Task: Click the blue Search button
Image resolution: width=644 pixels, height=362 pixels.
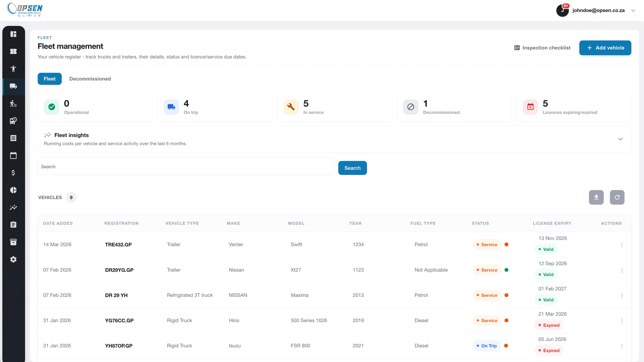Action: pos(352,168)
